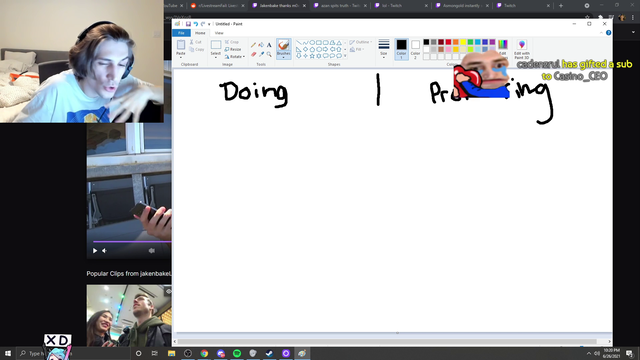The width and height of the screenshot is (640, 360).
Task: Choose the Line shape in Shapes gallery
Action: coord(299,42)
